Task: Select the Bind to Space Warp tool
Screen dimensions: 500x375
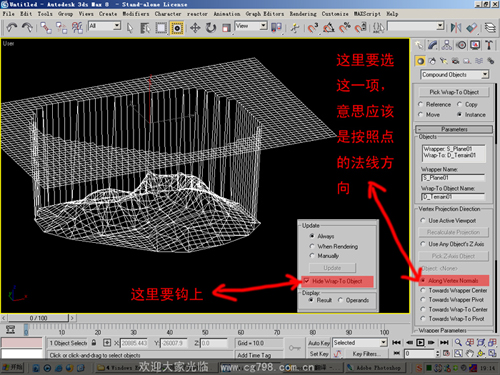Action: tap(77, 28)
